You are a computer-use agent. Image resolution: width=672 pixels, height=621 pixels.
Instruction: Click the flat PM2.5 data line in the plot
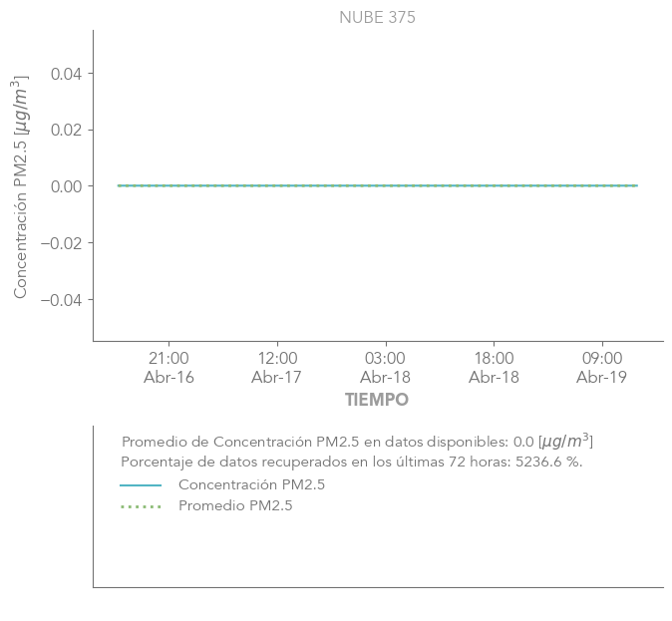click(377, 185)
